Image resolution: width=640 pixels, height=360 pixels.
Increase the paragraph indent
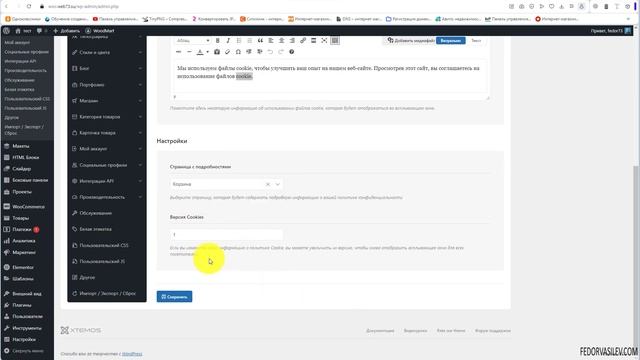coord(260,52)
